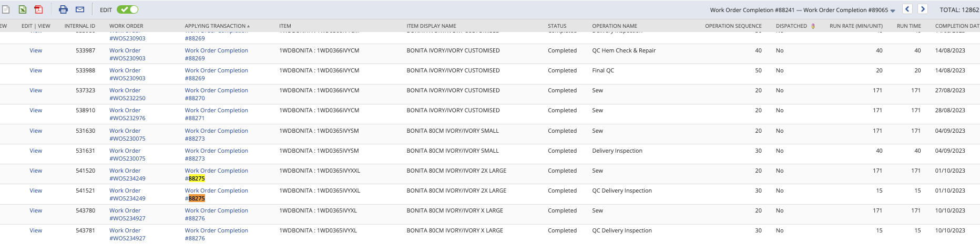Sort by Run Rate (Min/Unit) header
The image size is (980, 244).
point(856,26)
